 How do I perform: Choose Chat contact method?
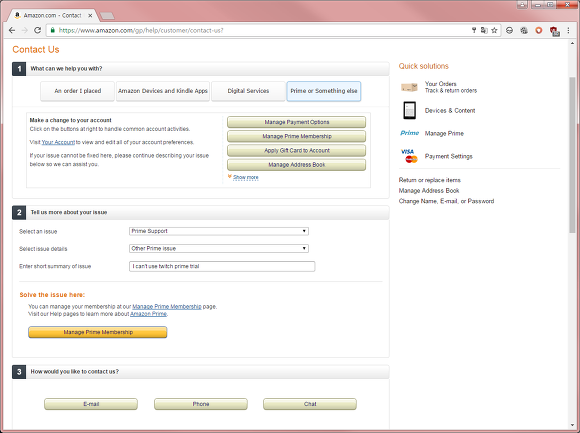point(310,404)
